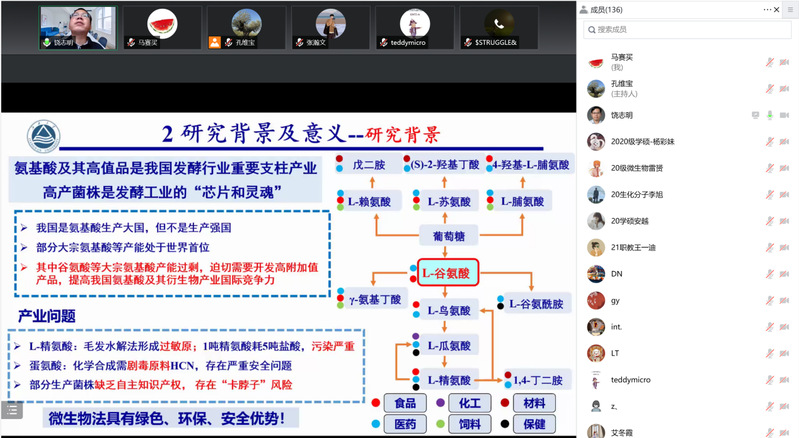Click screen share icon beside 饶志明
Image resolution: width=799 pixels, height=438 pixels.
755,115
